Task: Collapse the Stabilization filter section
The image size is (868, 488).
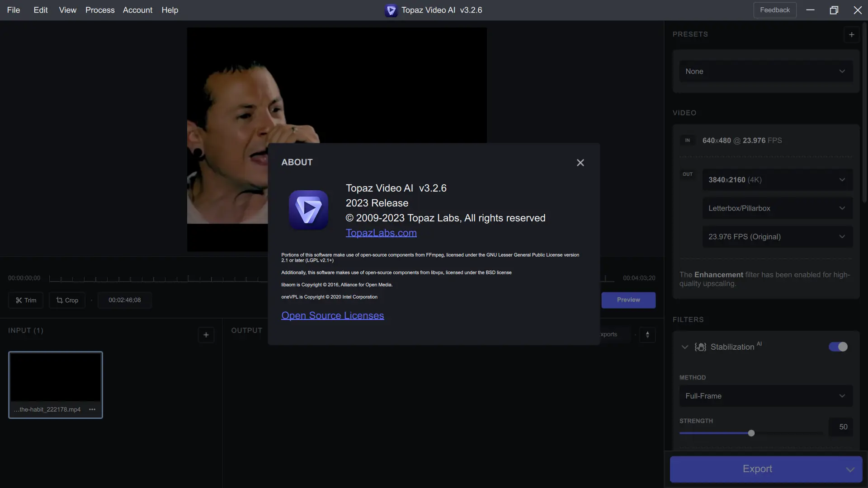Action: click(685, 347)
